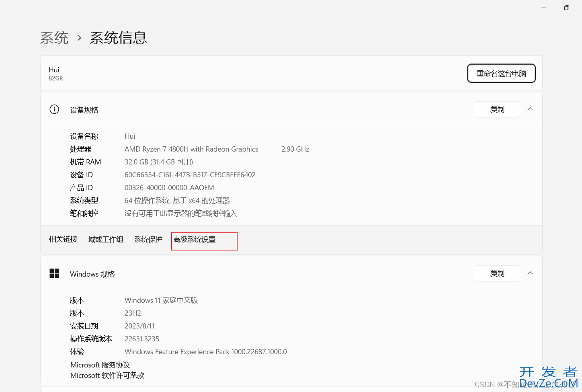
Task: Open 系统保护 link
Action: coord(148,240)
